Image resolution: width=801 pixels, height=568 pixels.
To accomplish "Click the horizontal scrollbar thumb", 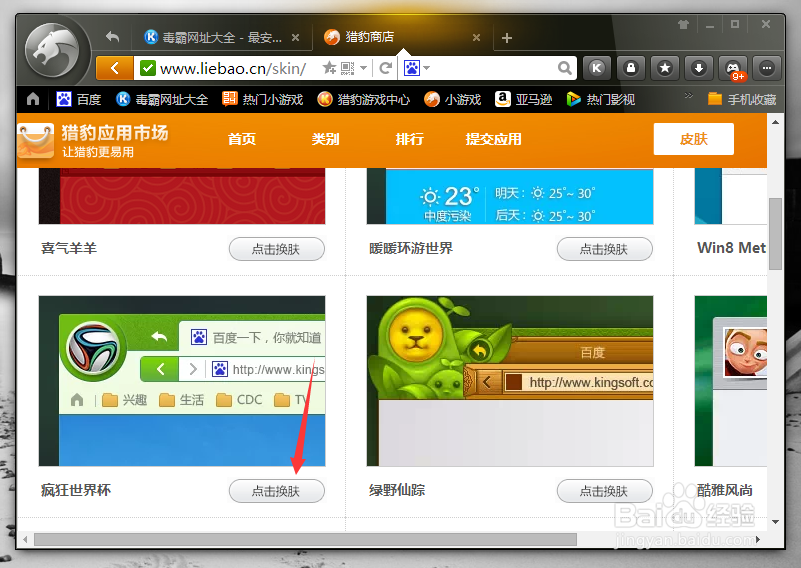I will point(305,539).
